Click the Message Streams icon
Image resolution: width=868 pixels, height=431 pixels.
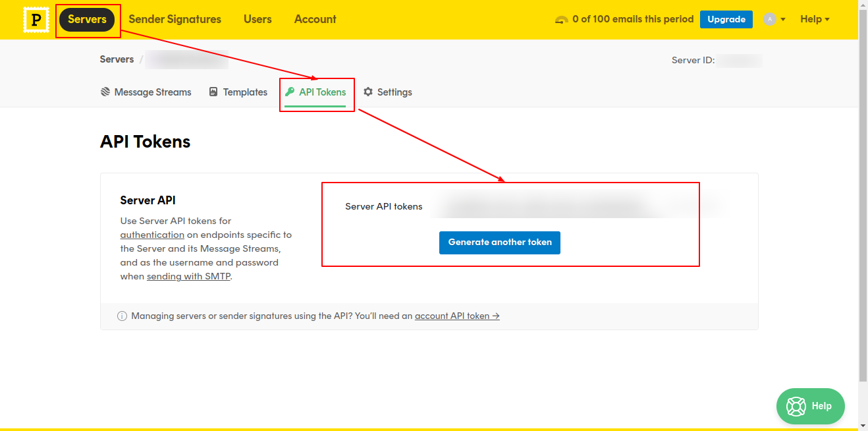[x=105, y=92]
